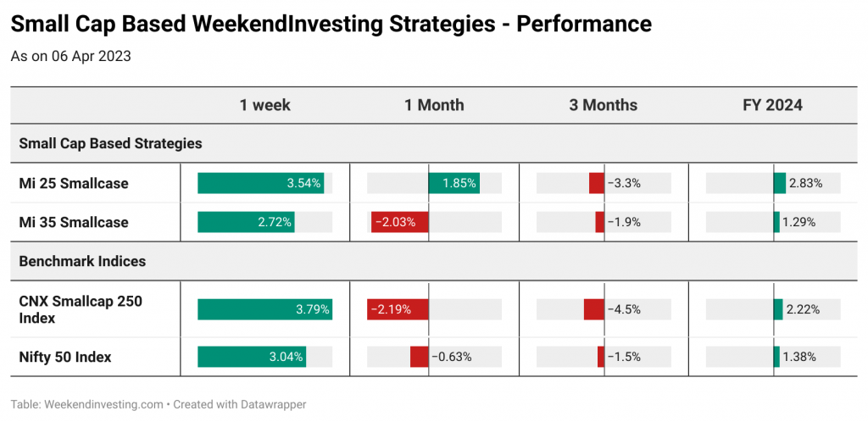868x422 pixels.
Task: Click the -4.5% three-month value
Action: pyautogui.click(x=624, y=310)
